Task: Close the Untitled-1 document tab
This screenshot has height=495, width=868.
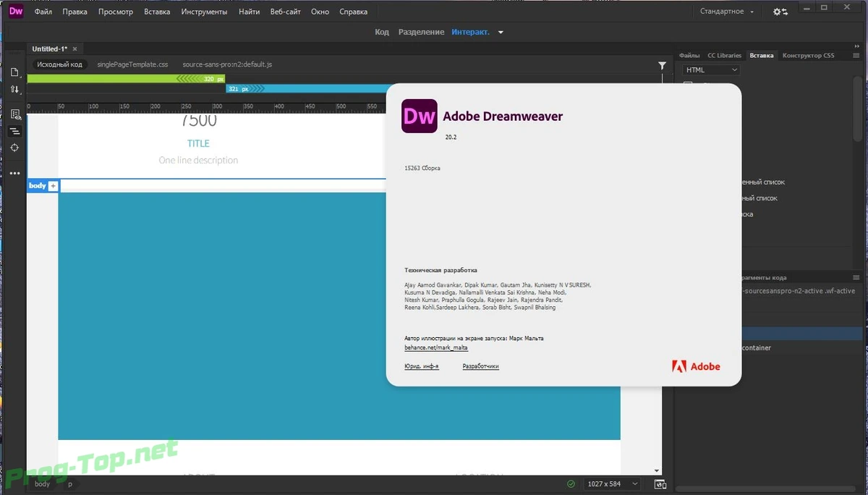Action: click(75, 49)
